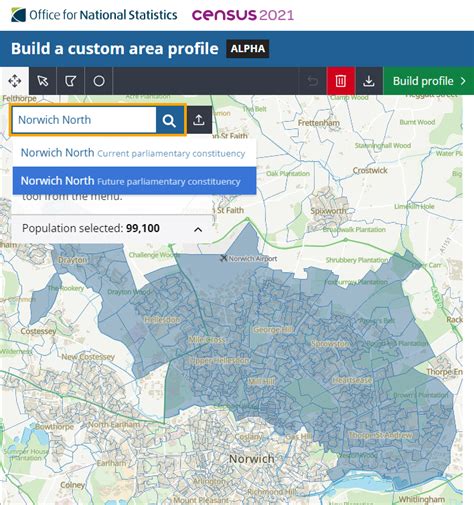Click the Hellesdon label on the map
The width and height of the screenshot is (474, 505).
pos(162,320)
